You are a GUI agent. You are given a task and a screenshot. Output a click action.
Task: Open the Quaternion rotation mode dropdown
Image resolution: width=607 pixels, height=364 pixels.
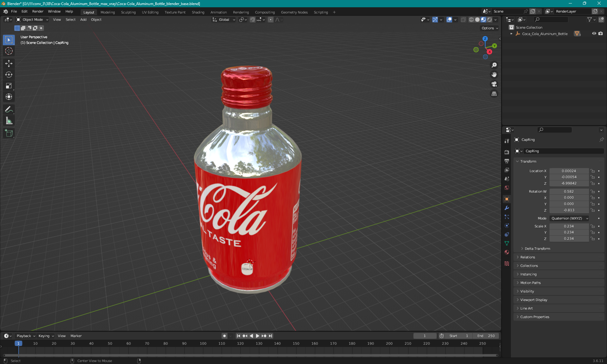569,218
